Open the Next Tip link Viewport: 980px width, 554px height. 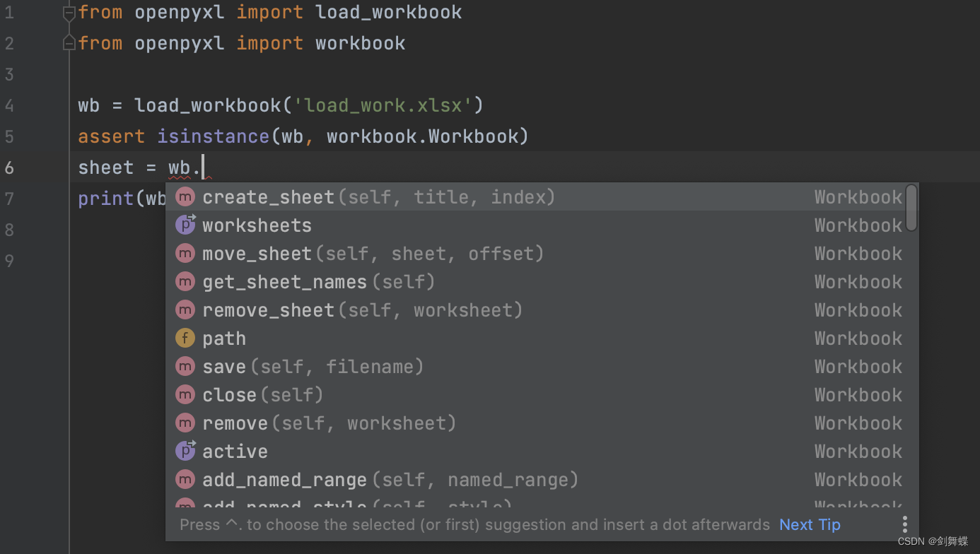coord(810,525)
